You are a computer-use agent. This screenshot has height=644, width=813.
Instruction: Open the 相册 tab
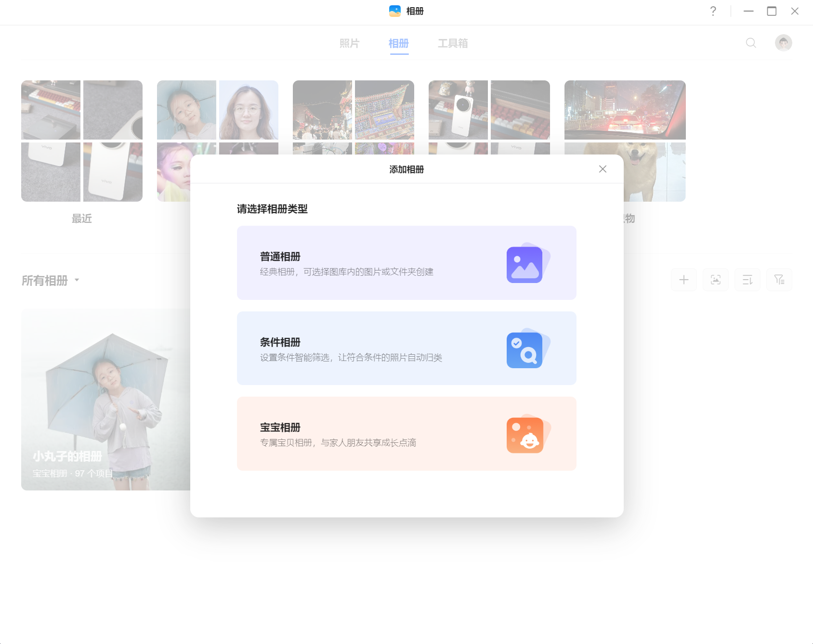[399, 43]
